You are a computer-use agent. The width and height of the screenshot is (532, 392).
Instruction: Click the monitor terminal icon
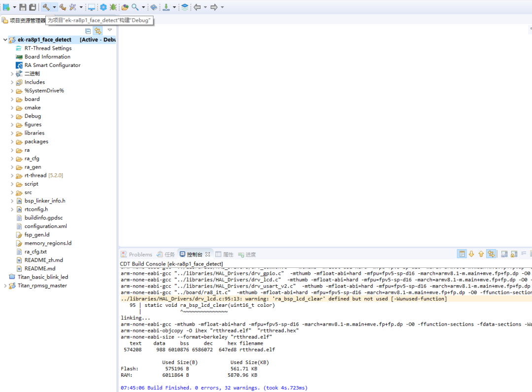[x=92, y=7]
